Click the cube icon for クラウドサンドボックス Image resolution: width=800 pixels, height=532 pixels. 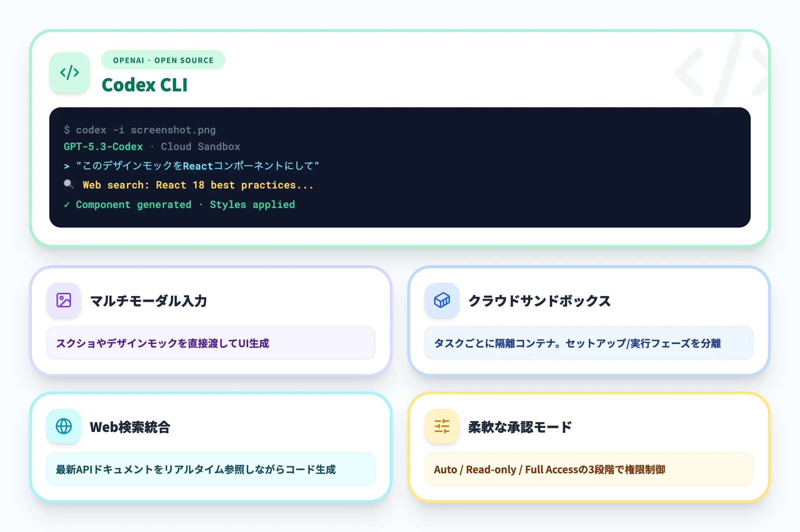click(x=442, y=300)
